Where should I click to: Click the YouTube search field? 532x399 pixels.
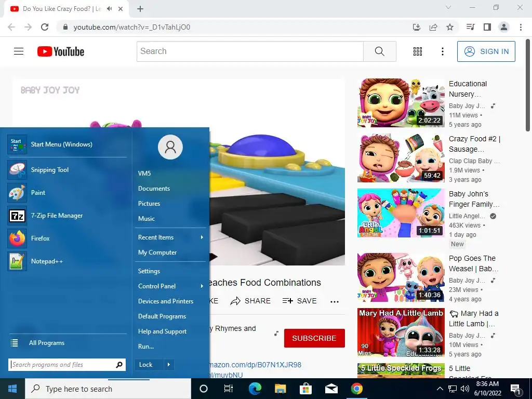250,51
